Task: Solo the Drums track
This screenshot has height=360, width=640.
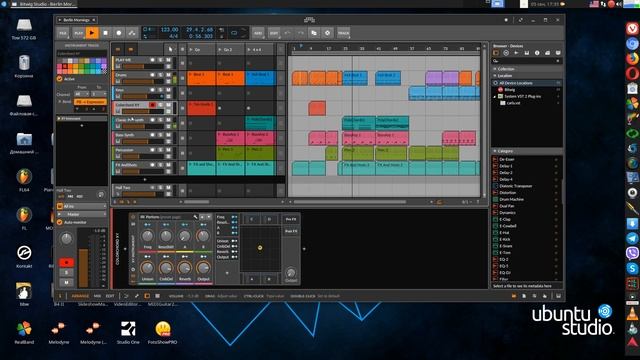Action: (160, 75)
